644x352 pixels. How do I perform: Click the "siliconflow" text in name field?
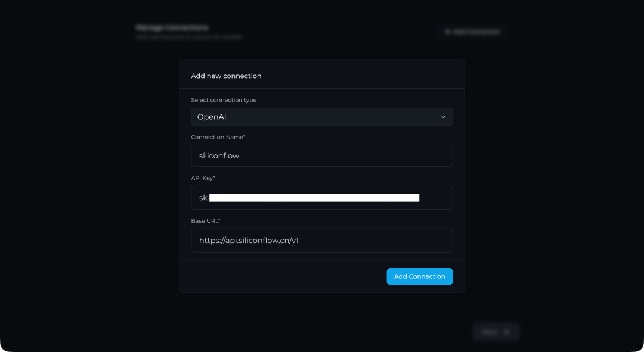tap(219, 156)
